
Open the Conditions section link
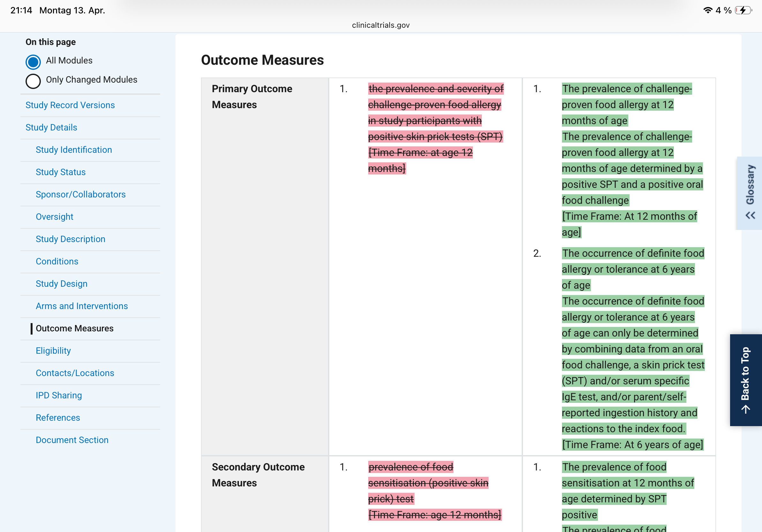(x=57, y=261)
